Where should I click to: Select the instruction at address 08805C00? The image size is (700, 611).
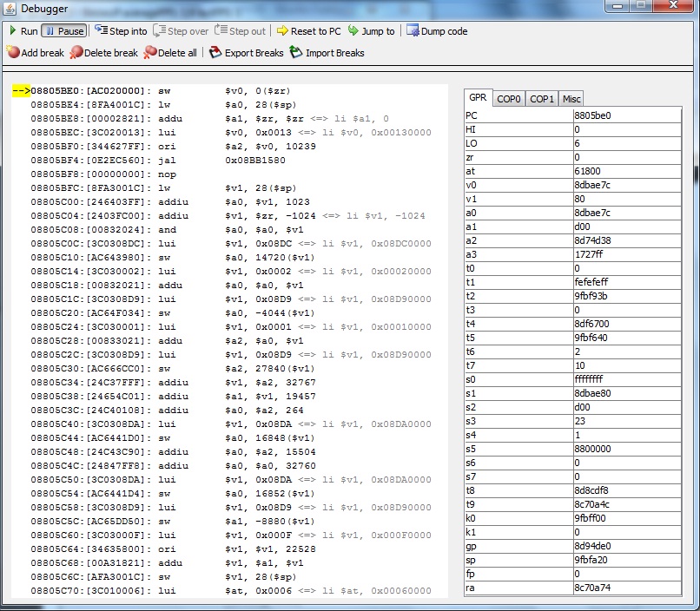point(217,202)
